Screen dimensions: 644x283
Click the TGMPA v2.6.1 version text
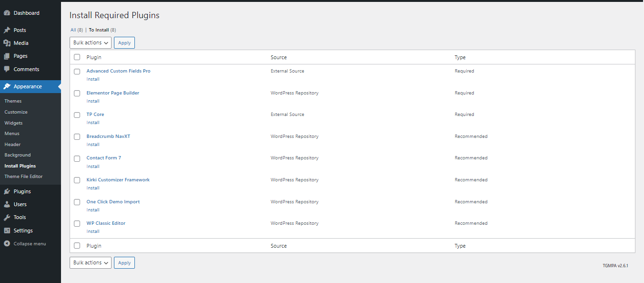point(615,266)
